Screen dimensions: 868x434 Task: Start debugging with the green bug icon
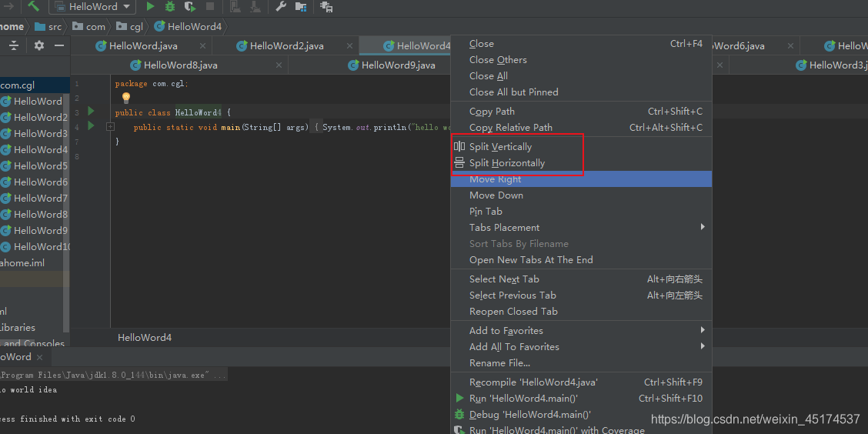click(x=170, y=7)
